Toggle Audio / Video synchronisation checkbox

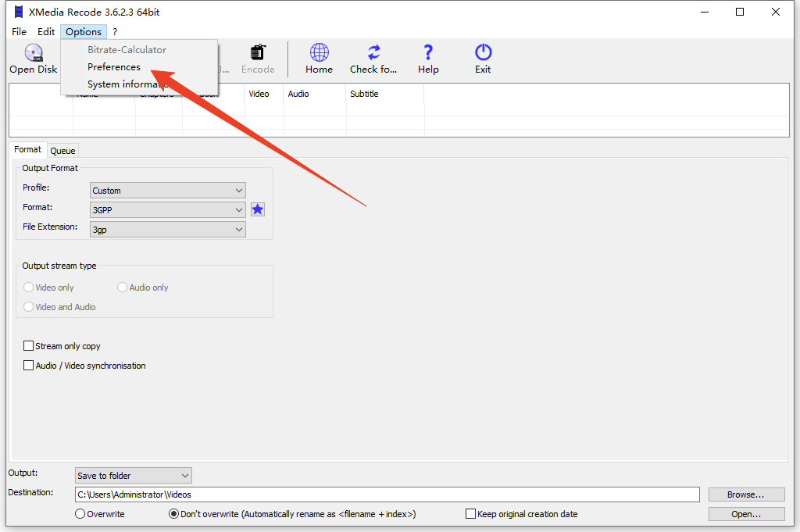(x=29, y=366)
